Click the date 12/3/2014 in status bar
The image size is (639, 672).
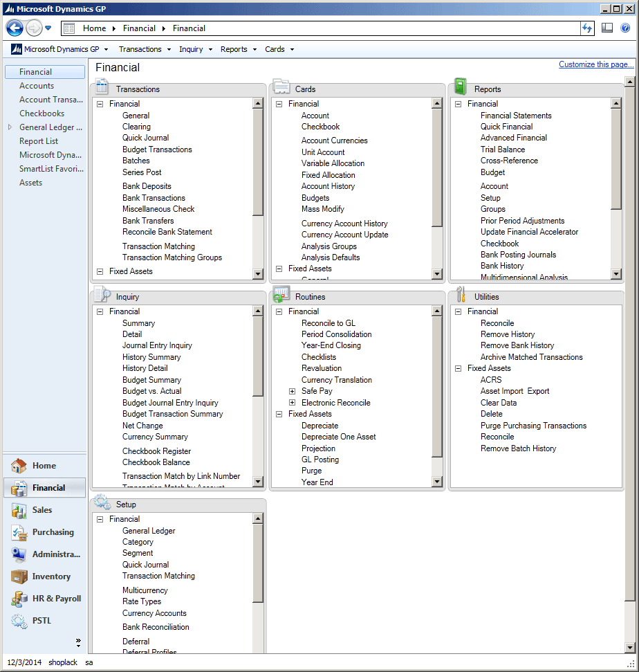[24, 662]
